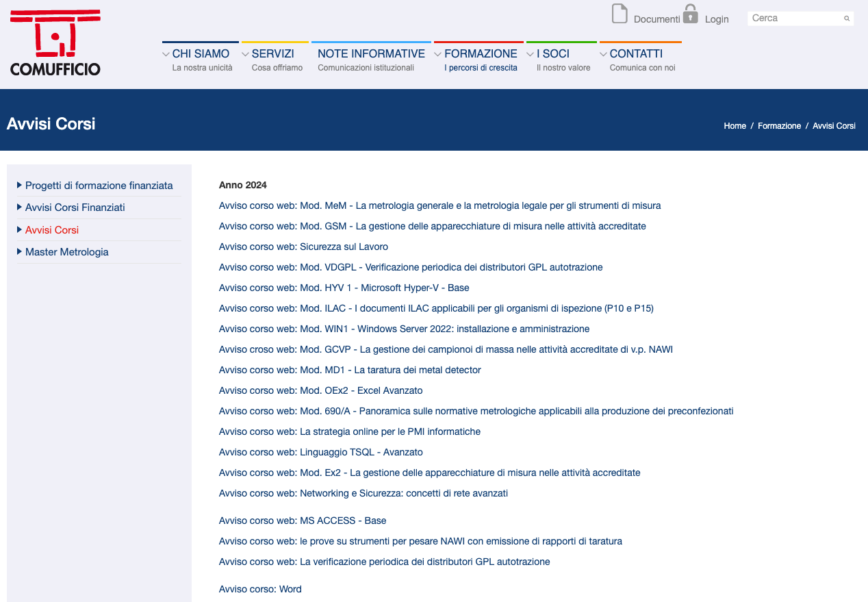The height and width of the screenshot is (602, 868).
Task: Open the Mod. GCVP campioni di massa notice
Action: point(446,349)
